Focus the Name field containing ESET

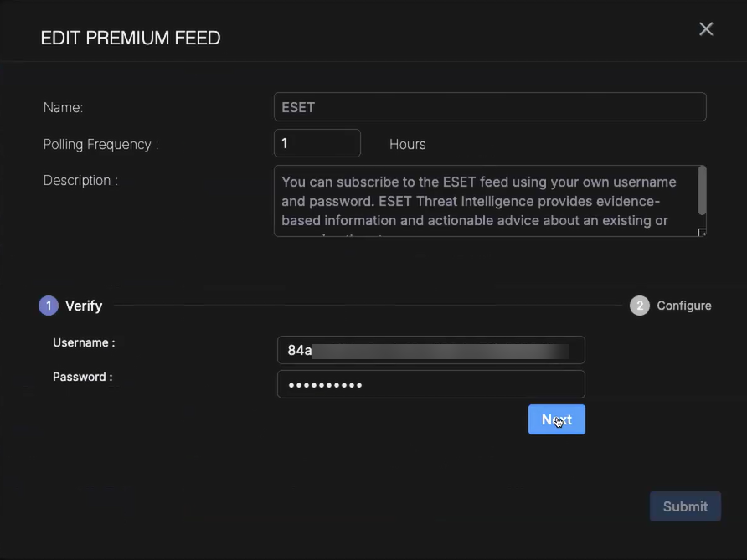click(490, 107)
